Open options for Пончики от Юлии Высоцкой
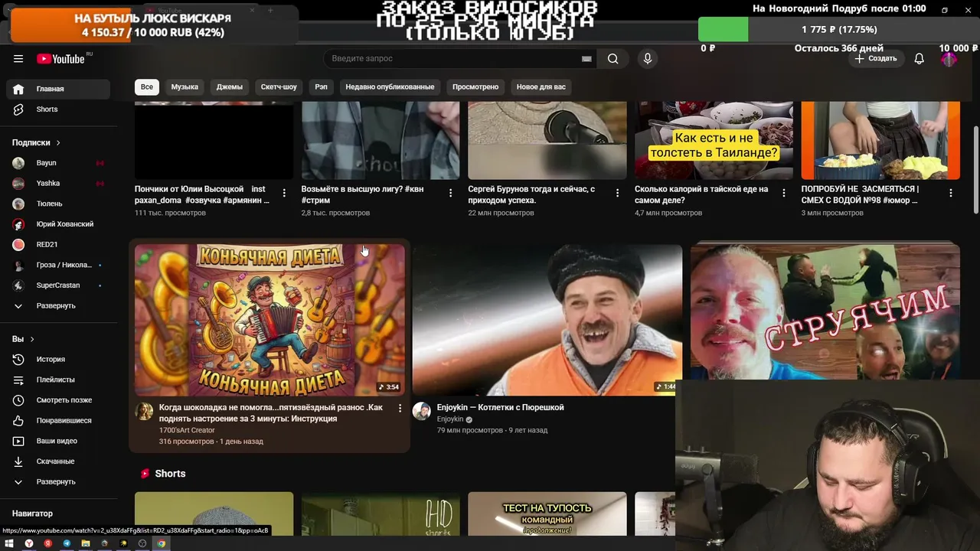Image resolution: width=980 pixels, height=551 pixels. (284, 193)
